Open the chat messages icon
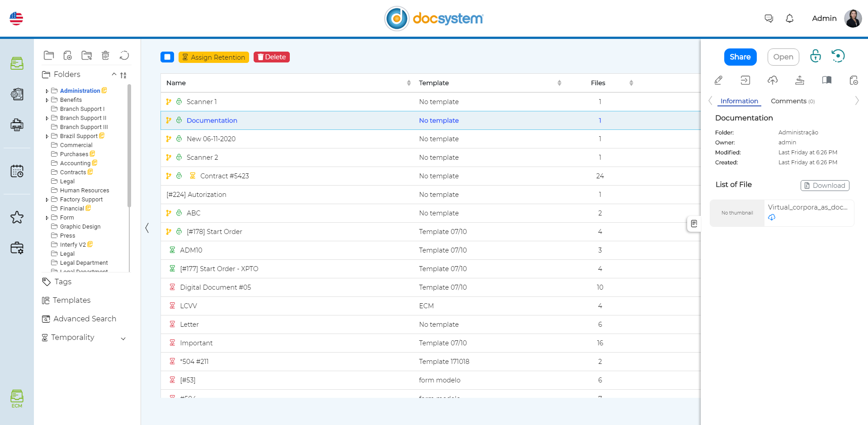The height and width of the screenshot is (425, 868). (x=769, y=19)
